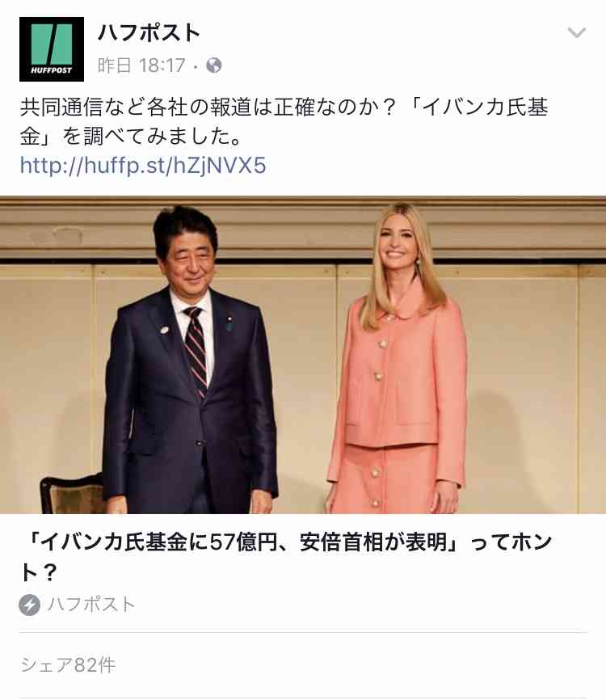Click the globe public-audience icon
This screenshot has height=700, width=606.
coord(214,65)
